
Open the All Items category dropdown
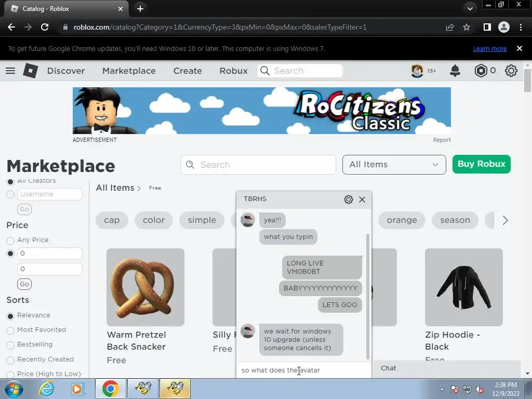[x=394, y=165]
